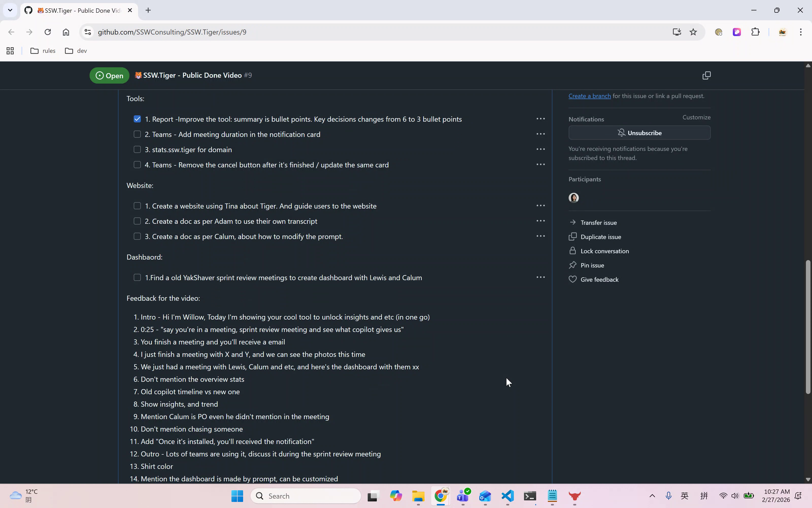Open the Outlook icon in the taskbar
812x508 pixels.
pyautogui.click(x=485, y=496)
